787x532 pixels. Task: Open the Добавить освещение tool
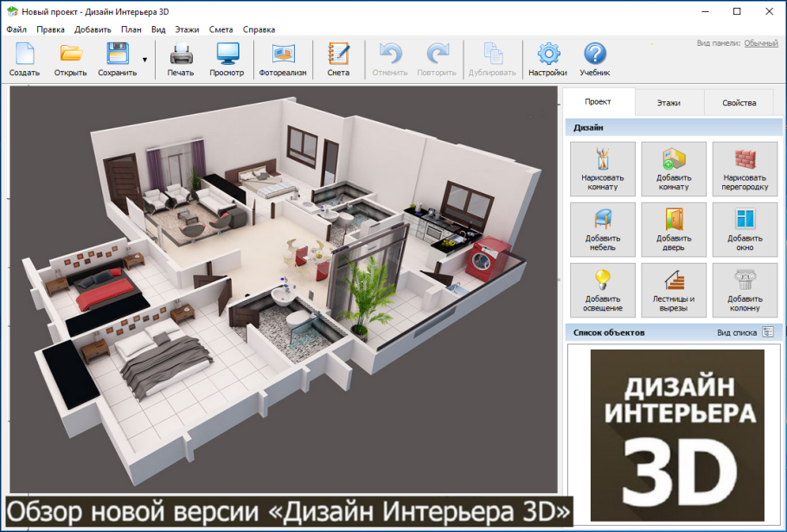click(x=602, y=290)
